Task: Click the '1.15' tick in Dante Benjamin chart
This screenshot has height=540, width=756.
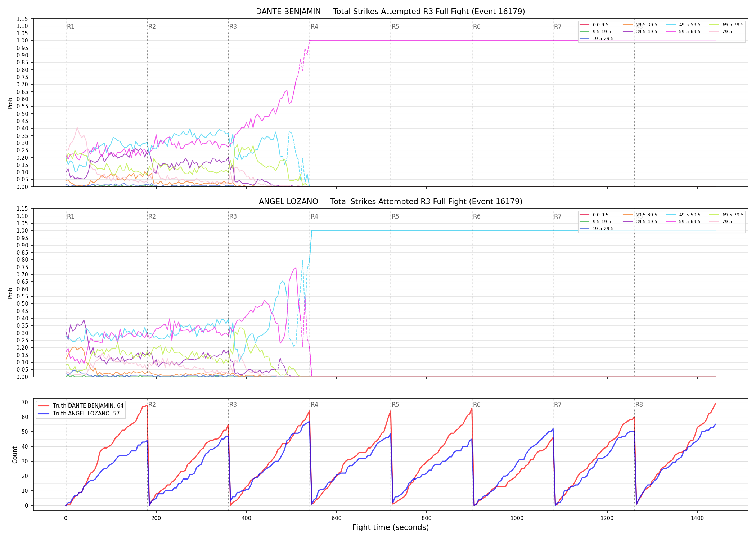Action: pos(22,19)
